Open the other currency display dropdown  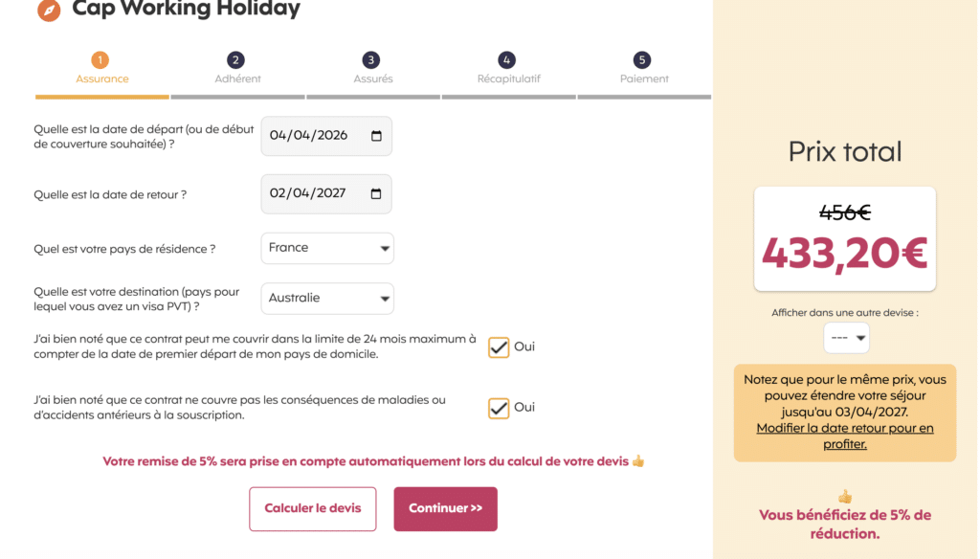coord(846,338)
